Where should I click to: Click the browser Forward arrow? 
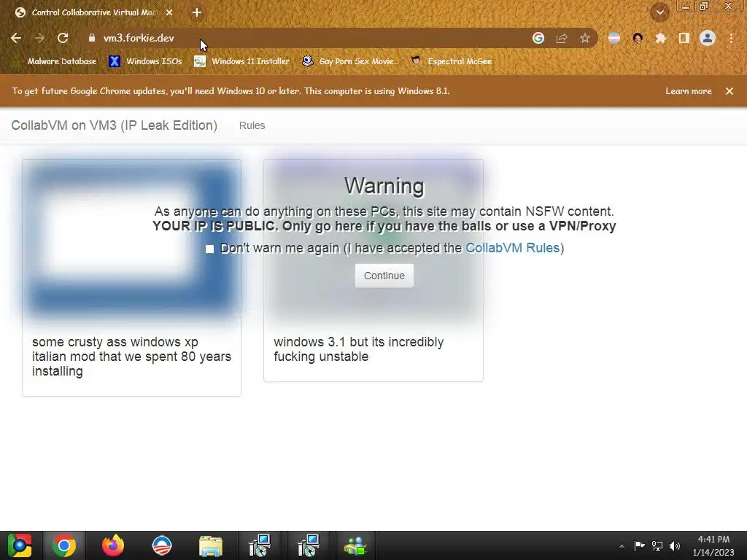[39, 38]
